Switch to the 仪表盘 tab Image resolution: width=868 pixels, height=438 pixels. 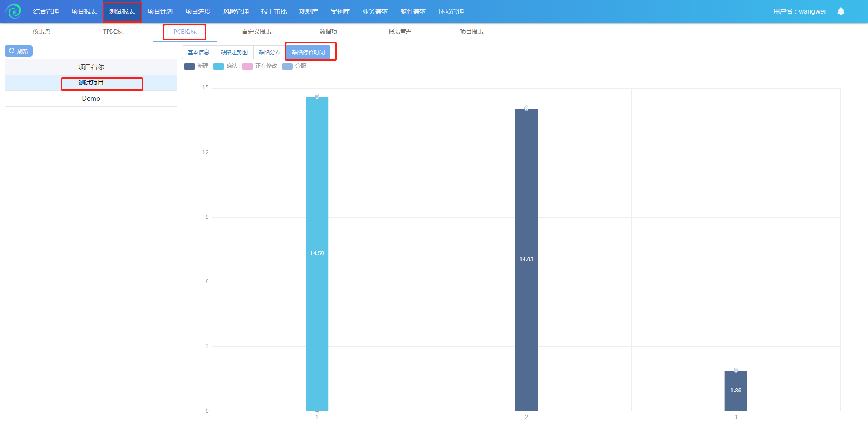point(42,32)
